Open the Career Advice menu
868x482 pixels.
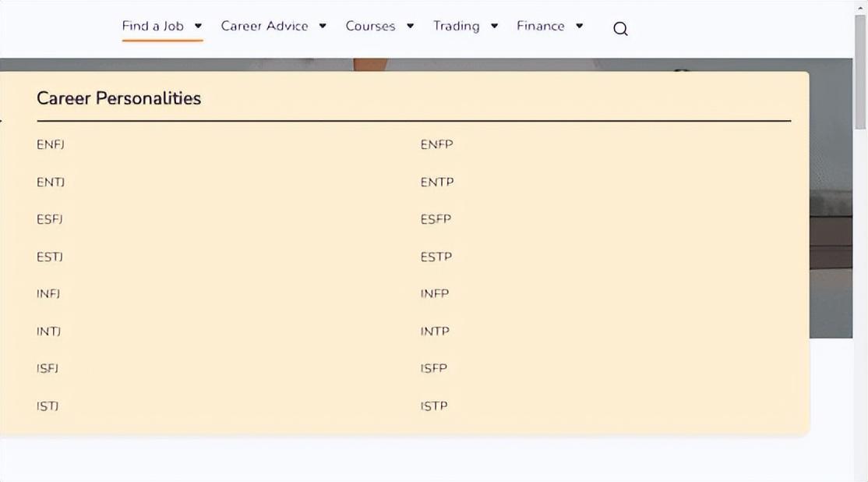tap(264, 27)
